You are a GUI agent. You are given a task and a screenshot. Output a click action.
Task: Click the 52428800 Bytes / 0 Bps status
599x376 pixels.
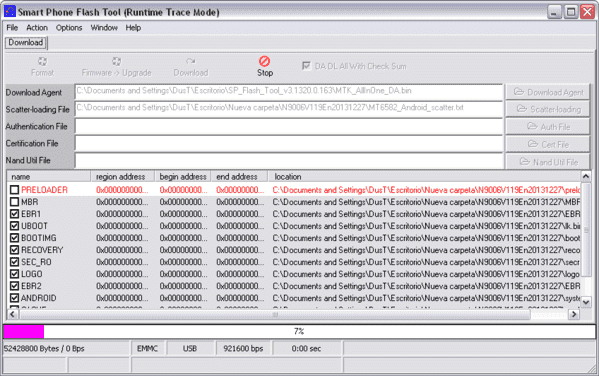[44, 348]
